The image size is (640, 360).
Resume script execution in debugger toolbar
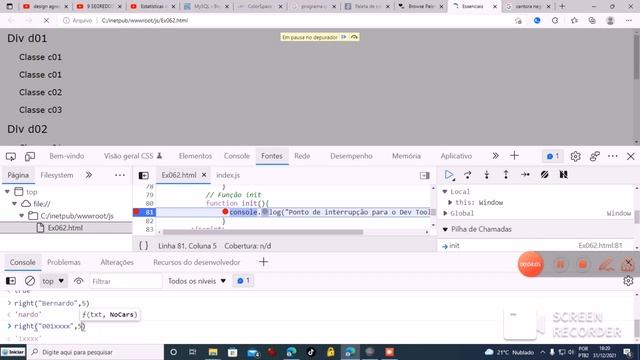pyautogui.click(x=449, y=175)
